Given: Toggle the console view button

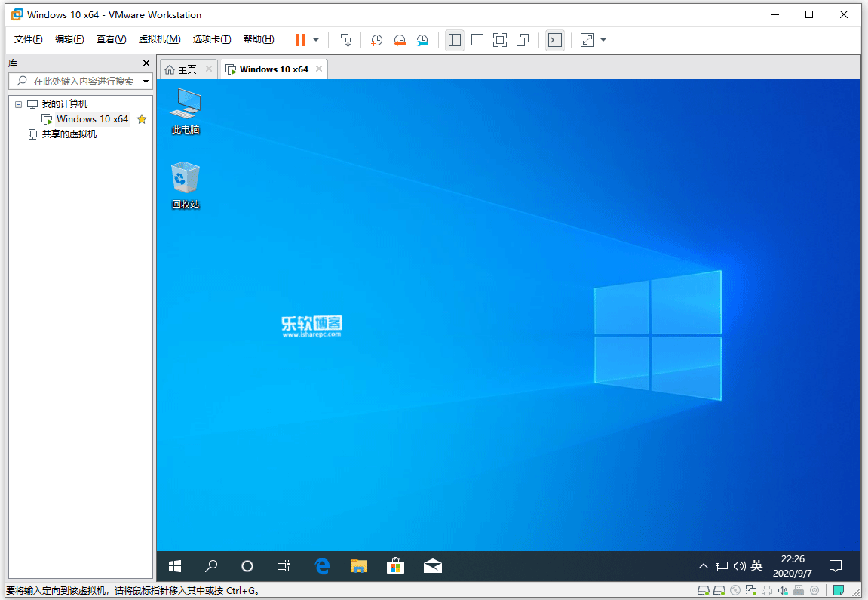Looking at the screenshot, I should (x=555, y=40).
